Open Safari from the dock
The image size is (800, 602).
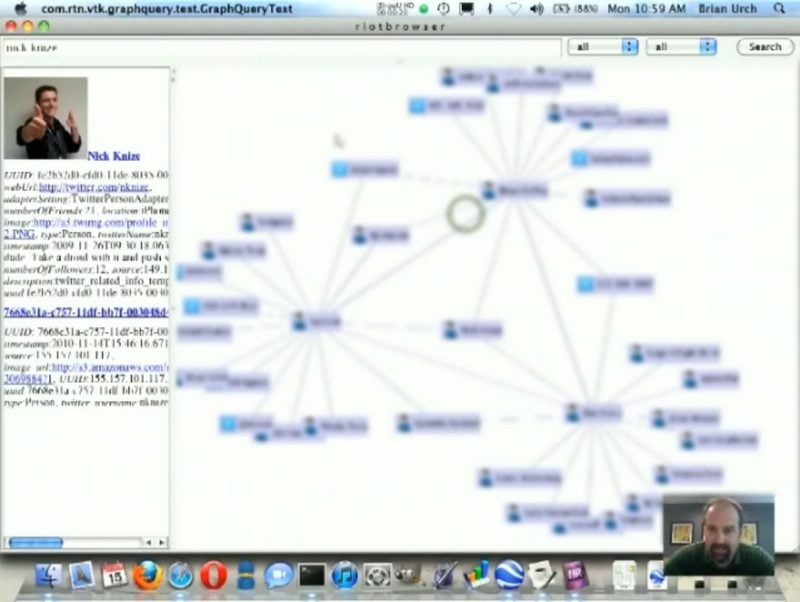pyautogui.click(x=180, y=575)
